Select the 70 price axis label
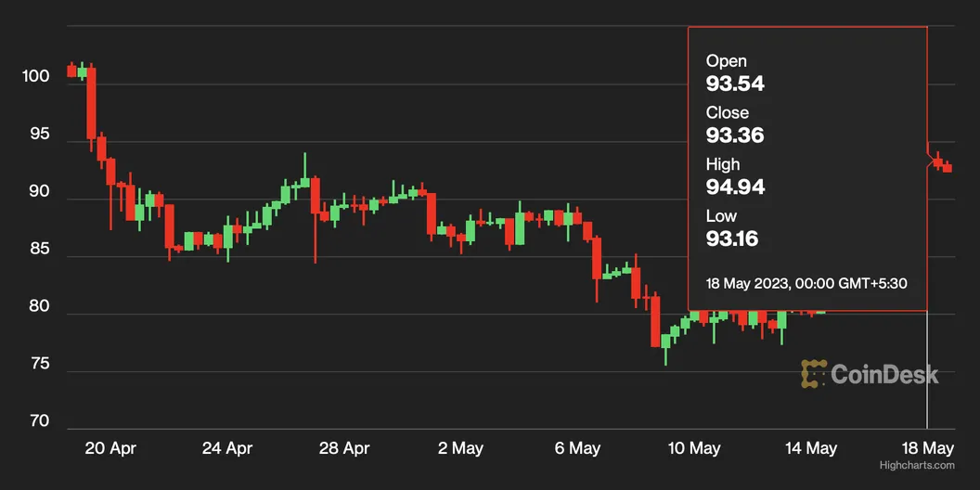980x490 pixels. coord(38,422)
